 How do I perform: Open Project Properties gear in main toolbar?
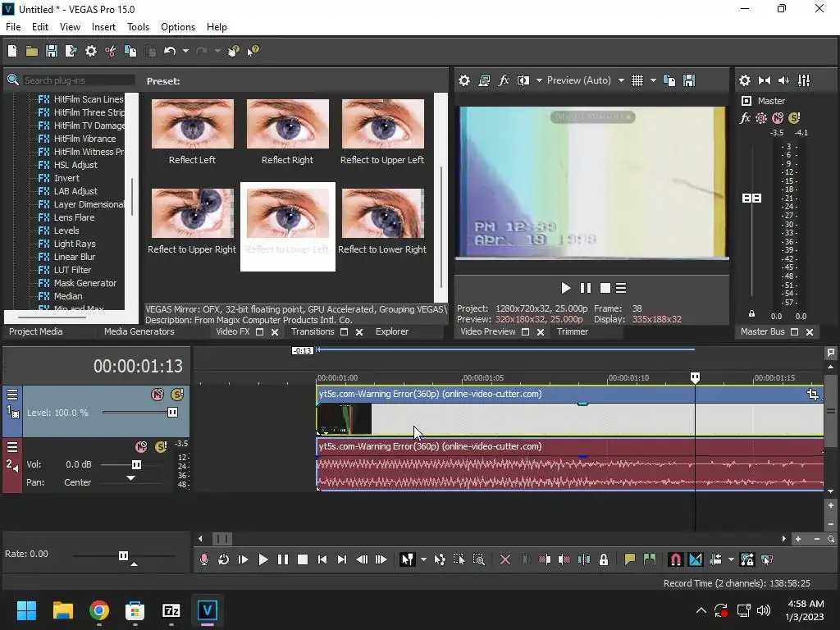click(x=91, y=51)
